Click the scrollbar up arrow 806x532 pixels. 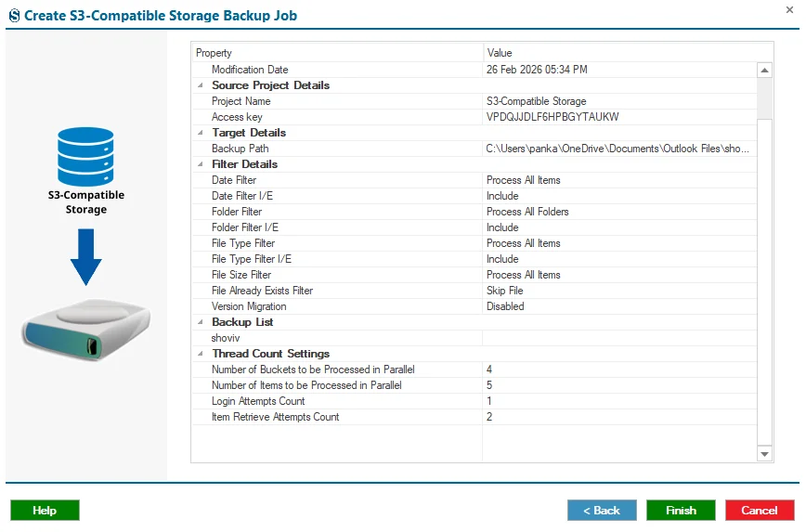764,70
